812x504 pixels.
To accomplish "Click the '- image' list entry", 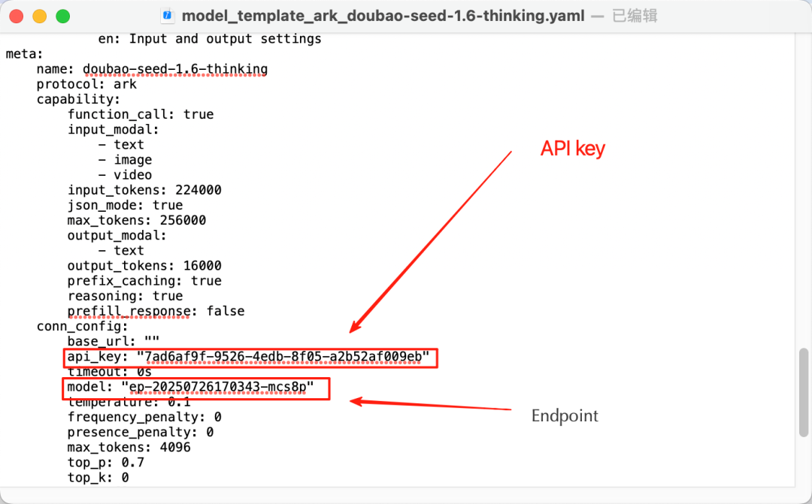I will click(x=125, y=160).
